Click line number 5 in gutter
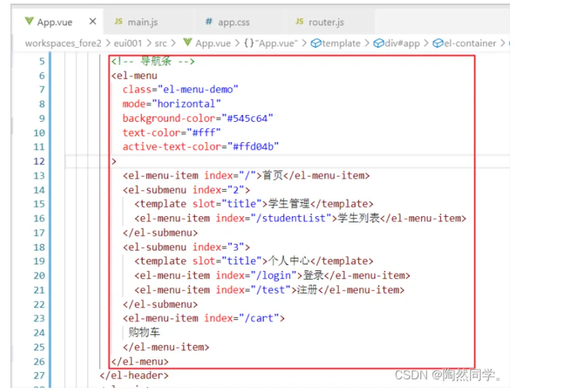561x392 pixels. [42, 62]
